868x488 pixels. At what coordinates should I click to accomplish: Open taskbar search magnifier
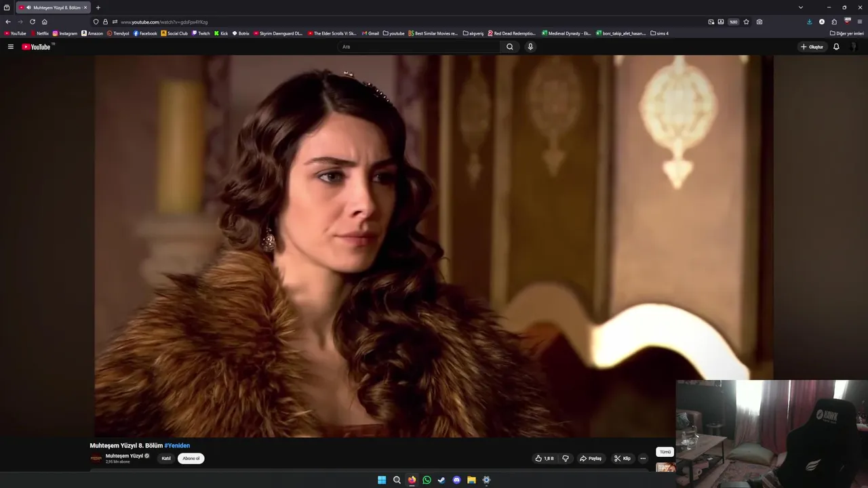[x=397, y=480]
